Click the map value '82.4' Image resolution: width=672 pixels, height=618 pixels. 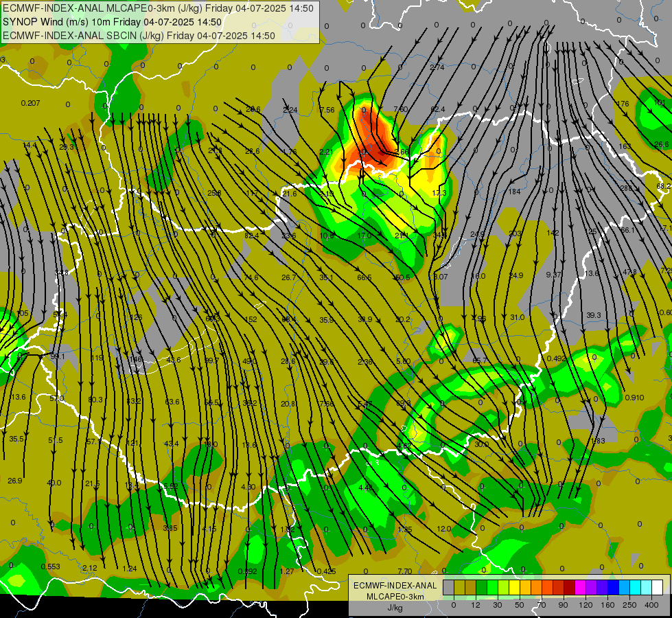click(x=252, y=236)
